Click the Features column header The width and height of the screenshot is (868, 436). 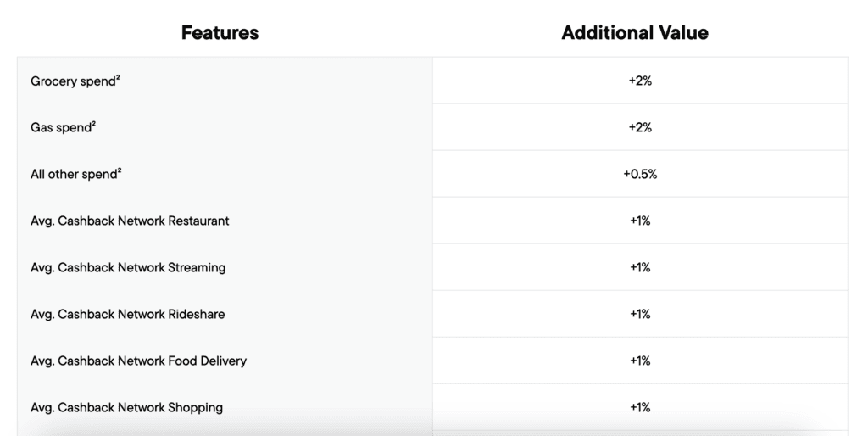(x=220, y=33)
